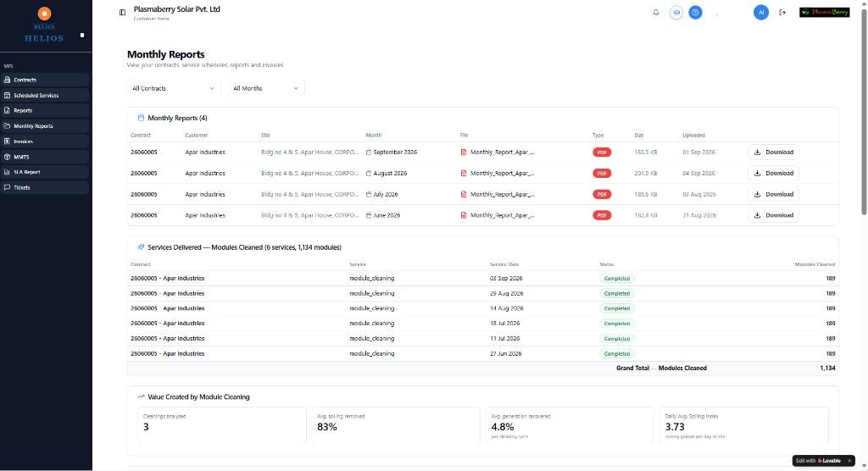
Task: Click Completed status for 11 Jul 2026
Action: pos(617,338)
